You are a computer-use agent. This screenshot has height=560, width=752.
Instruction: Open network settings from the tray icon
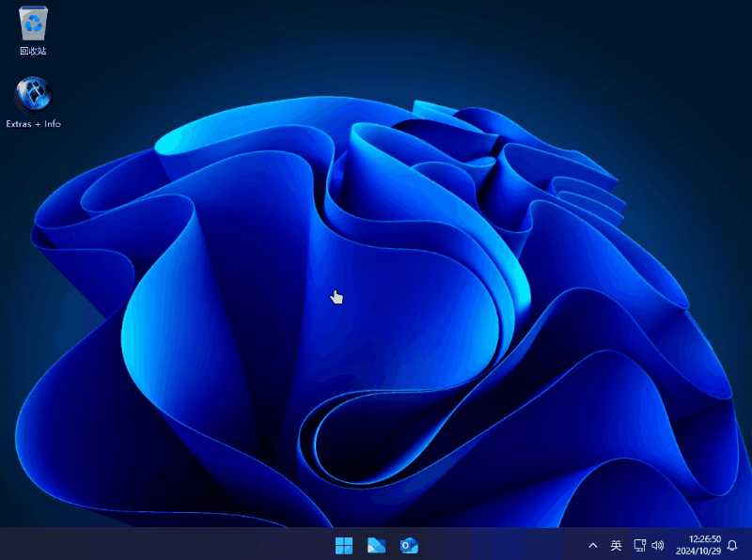coord(640,545)
